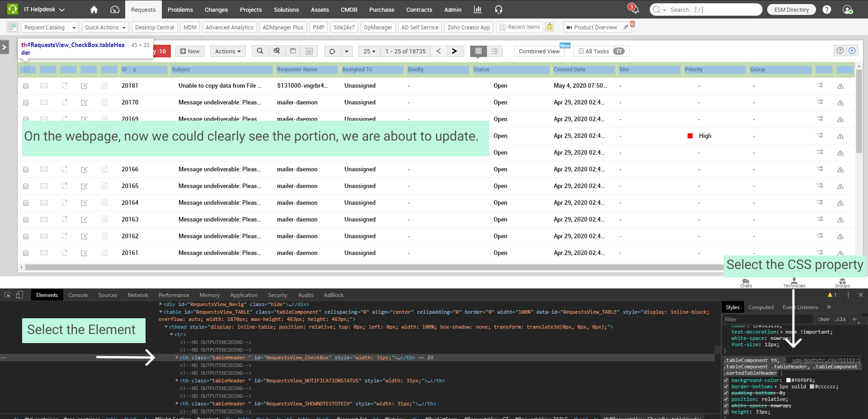Uncheck the background-color CSS property checkbox

coord(726,380)
